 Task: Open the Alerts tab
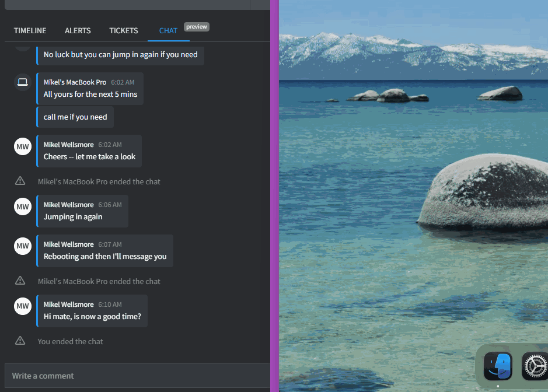pyautogui.click(x=78, y=30)
